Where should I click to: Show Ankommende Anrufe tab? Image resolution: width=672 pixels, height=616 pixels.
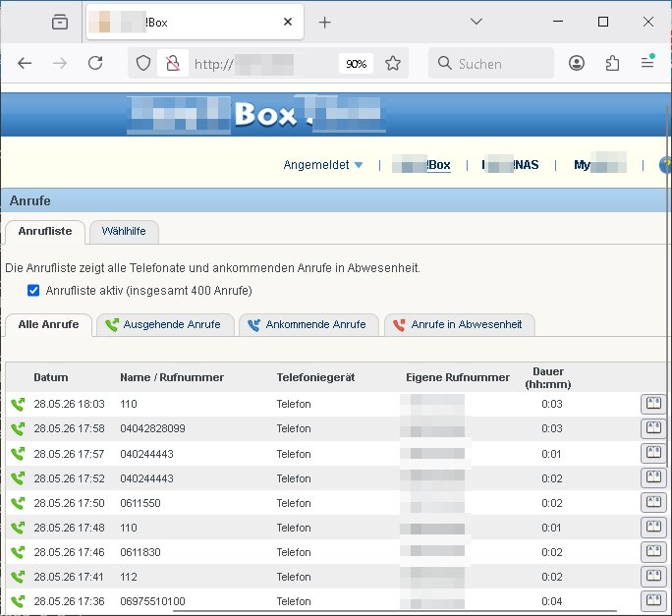pos(308,325)
